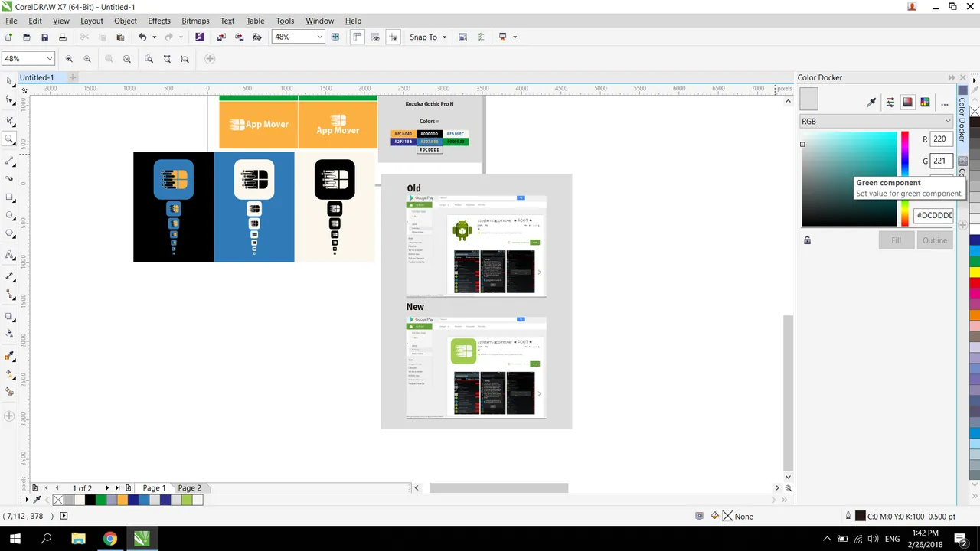Open Color Docker more options ellipsis

point(944,103)
